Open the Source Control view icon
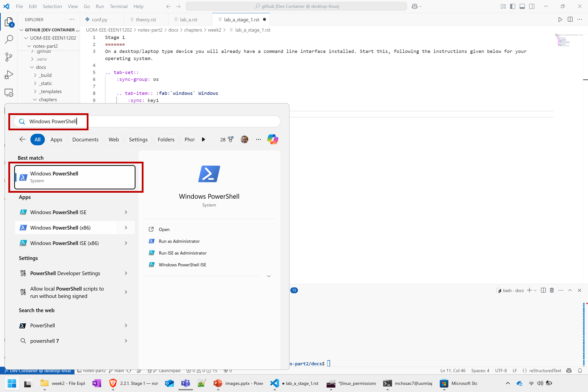 (x=9, y=57)
